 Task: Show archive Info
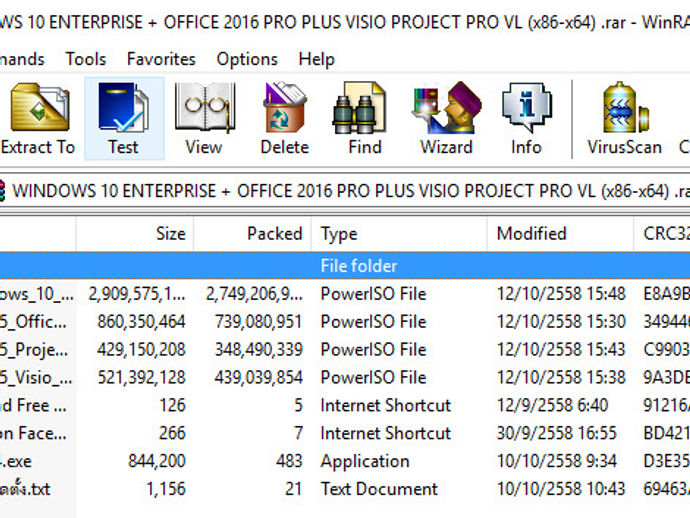click(x=526, y=118)
